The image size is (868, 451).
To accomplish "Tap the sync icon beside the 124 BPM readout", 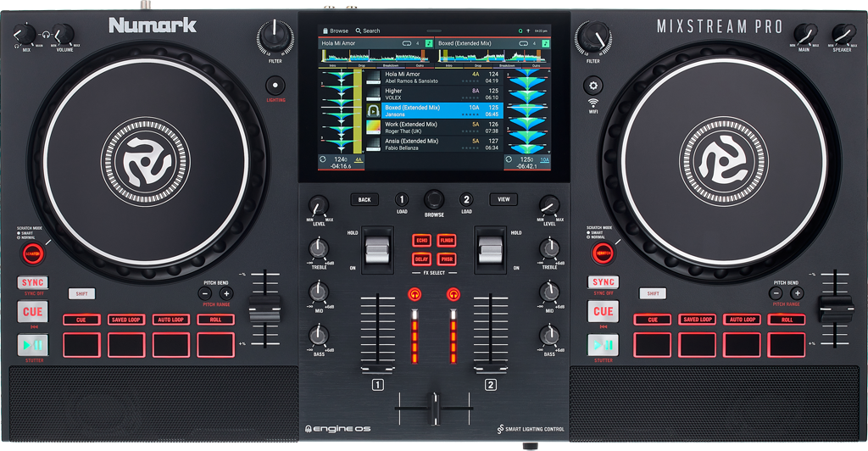I will (323, 159).
